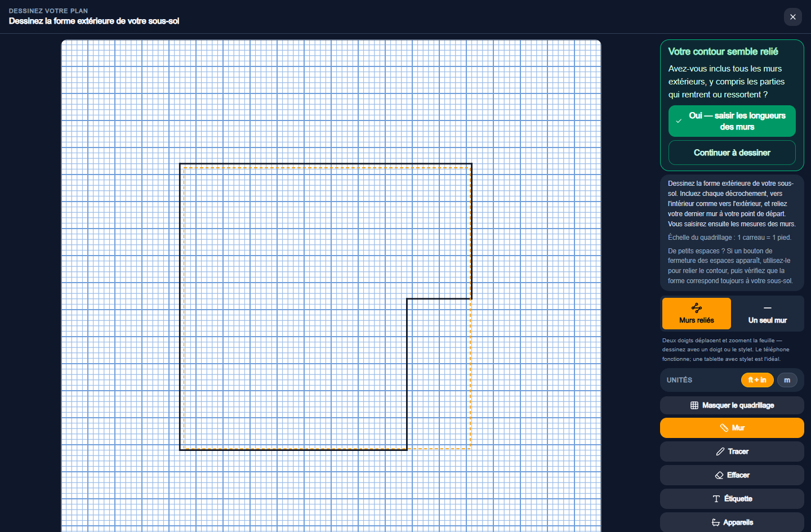
Task: Select the Effacer eraser tool
Action: click(x=732, y=475)
